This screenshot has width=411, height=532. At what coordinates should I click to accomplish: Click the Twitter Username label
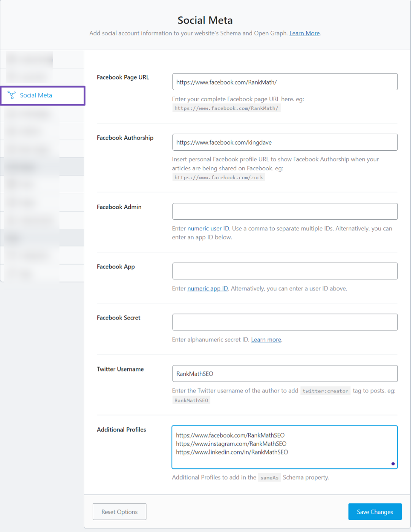pos(120,369)
